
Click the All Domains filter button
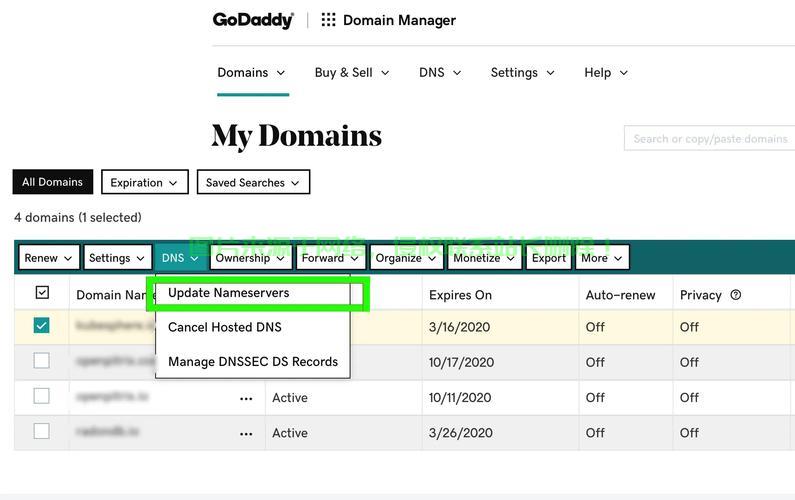[53, 182]
